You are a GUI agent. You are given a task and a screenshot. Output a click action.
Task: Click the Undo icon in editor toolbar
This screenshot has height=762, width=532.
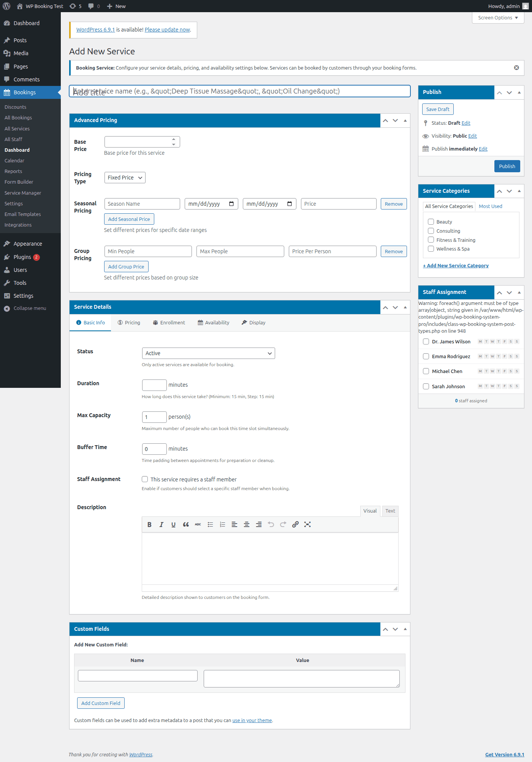coord(271,524)
